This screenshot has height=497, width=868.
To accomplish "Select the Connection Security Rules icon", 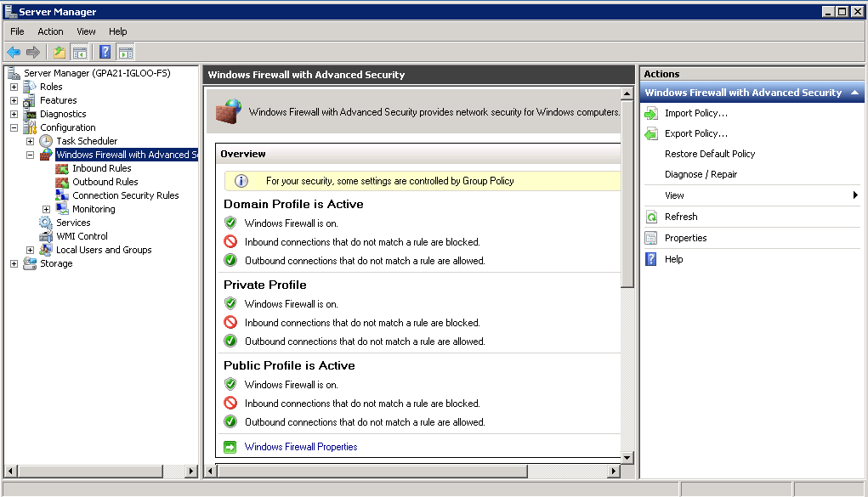I will 63,195.
